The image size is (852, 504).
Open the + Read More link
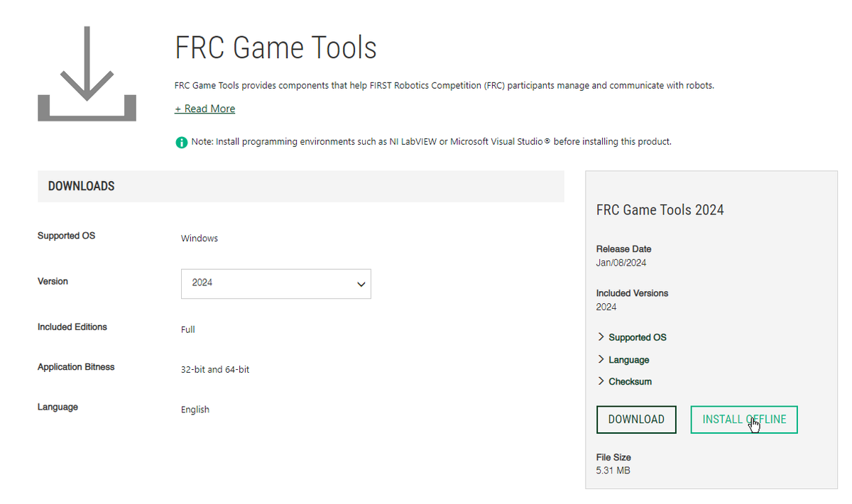[x=205, y=109]
